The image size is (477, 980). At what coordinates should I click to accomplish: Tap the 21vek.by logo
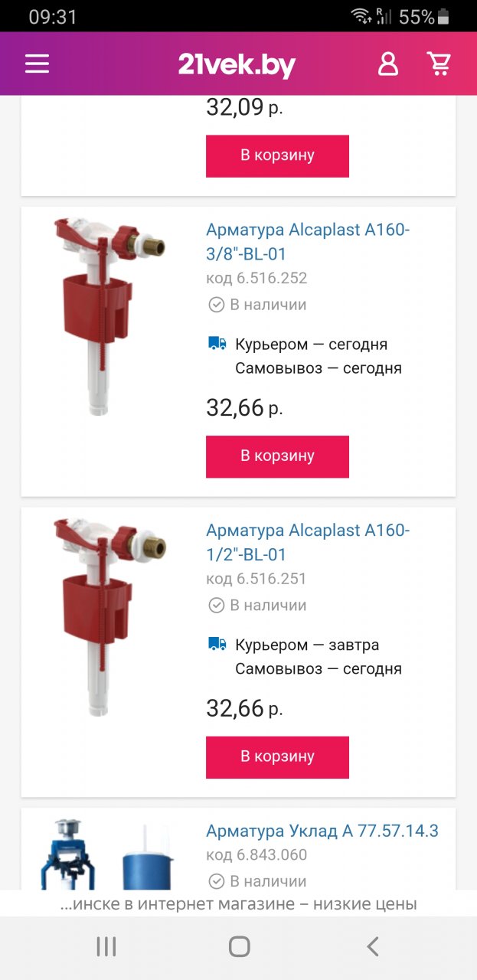pyautogui.click(x=237, y=65)
